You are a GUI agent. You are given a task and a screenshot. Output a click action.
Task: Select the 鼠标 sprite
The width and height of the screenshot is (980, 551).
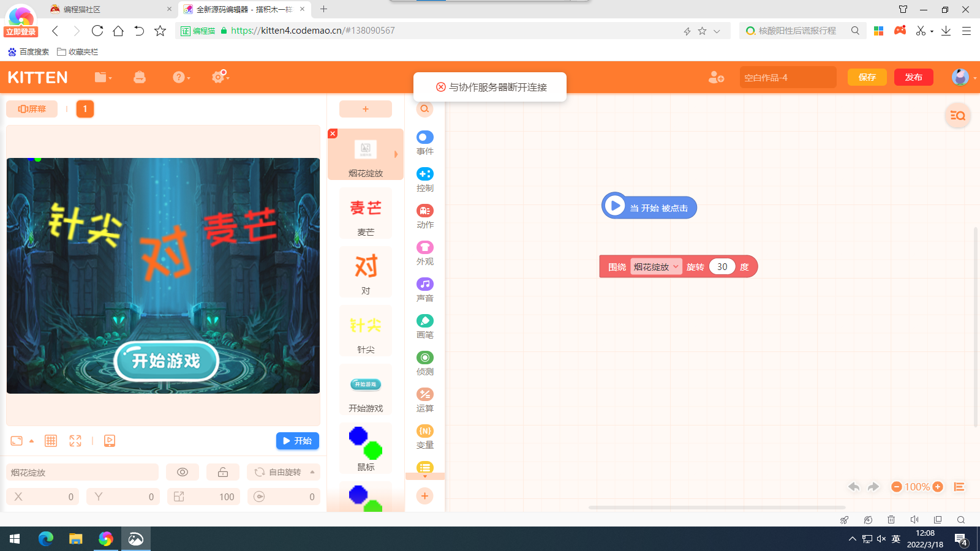coord(366,448)
